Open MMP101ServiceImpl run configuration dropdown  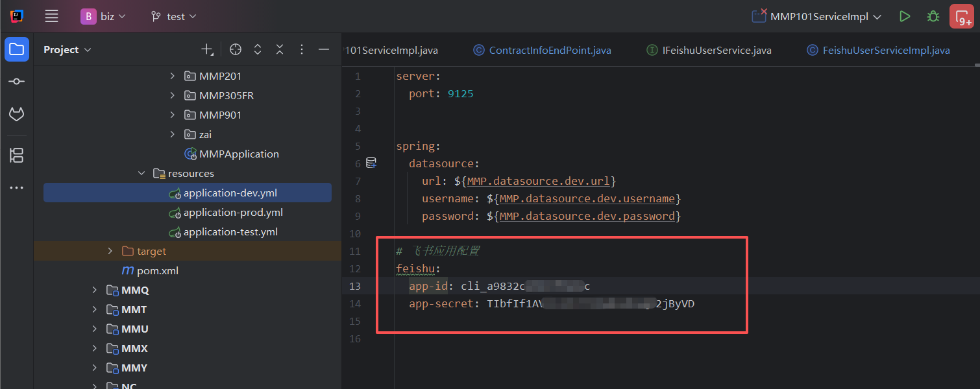click(816, 16)
